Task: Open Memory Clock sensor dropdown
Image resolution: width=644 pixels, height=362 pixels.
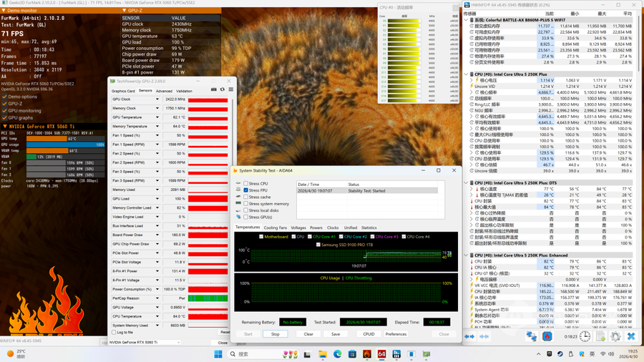Action: pos(157,108)
